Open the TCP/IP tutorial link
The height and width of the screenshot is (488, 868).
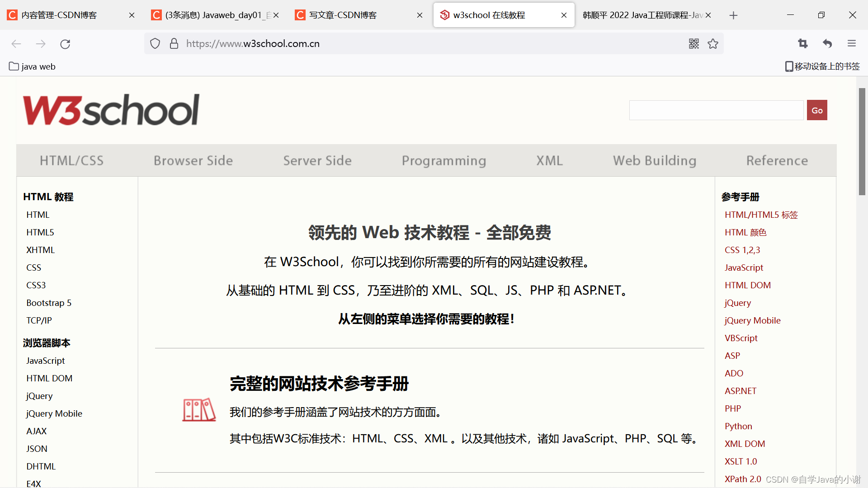point(39,320)
